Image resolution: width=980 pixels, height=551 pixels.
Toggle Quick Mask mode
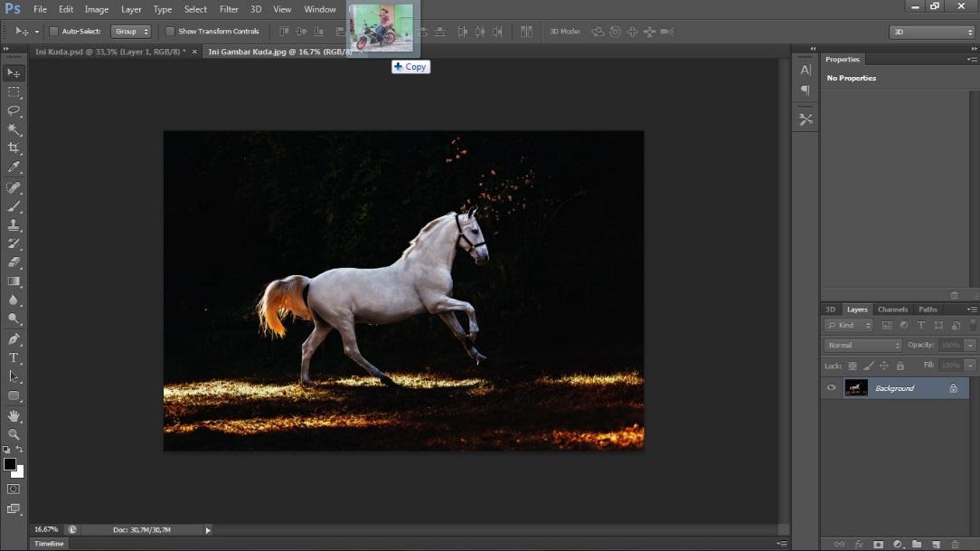(14, 489)
